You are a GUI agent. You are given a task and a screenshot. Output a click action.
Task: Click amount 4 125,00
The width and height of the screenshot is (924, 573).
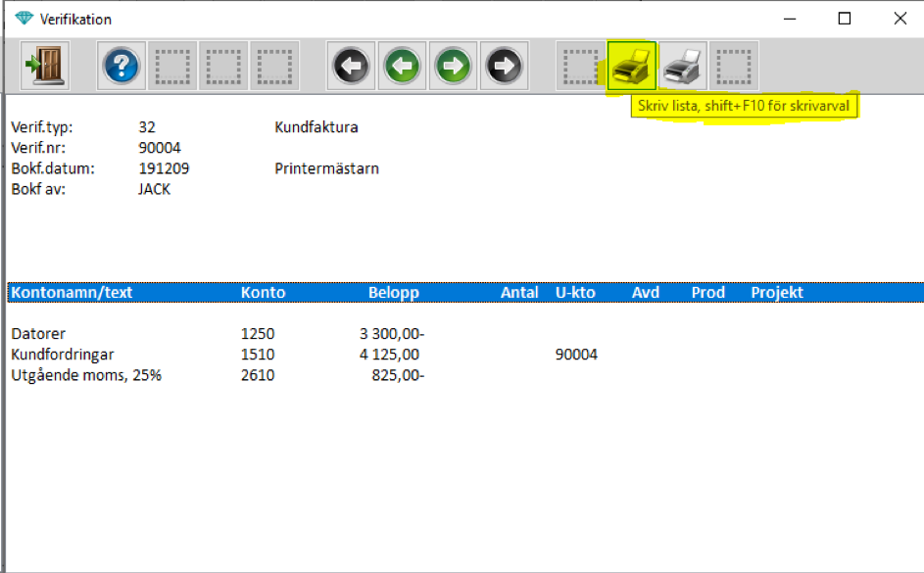(389, 355)
